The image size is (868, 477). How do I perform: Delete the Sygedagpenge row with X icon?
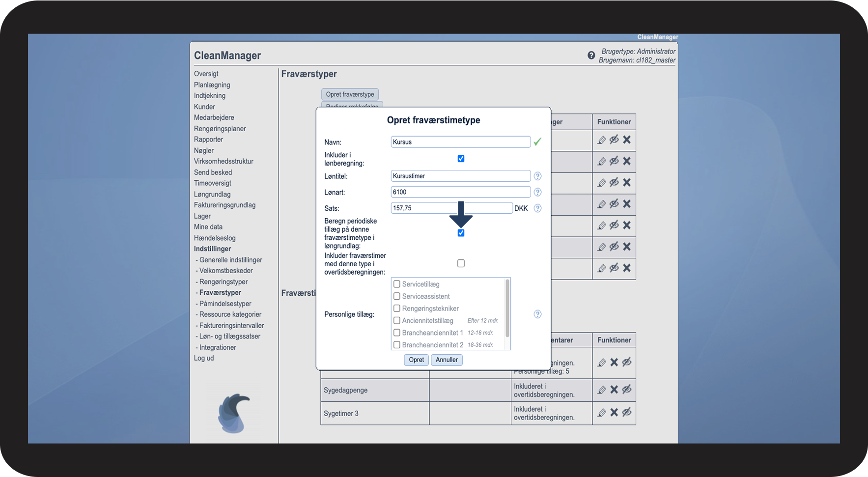tap(614, 390)
